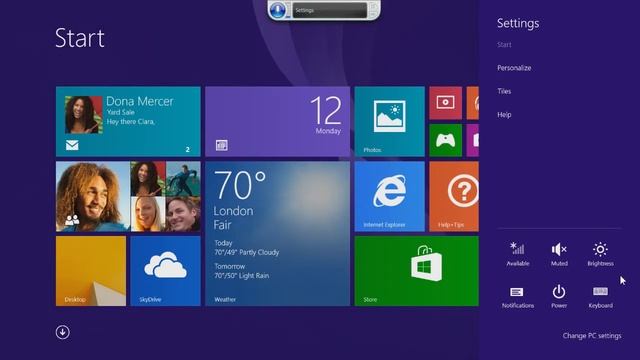This screenshot has height=360, width=640.
Task: Open the SkyDrive tile
Action: tap(165, 271)
